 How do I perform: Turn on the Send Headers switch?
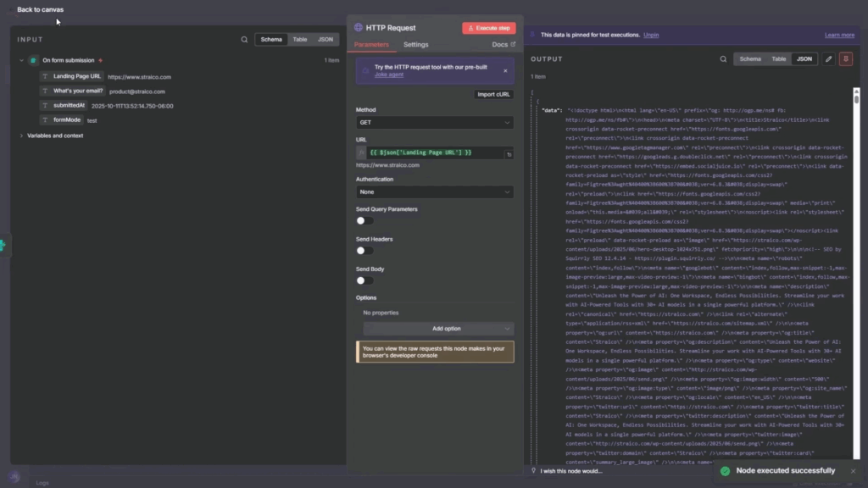coord(364,251)
